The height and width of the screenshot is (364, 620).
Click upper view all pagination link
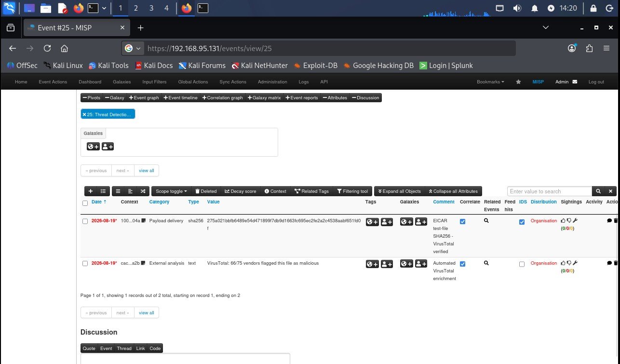coord(147,170)
